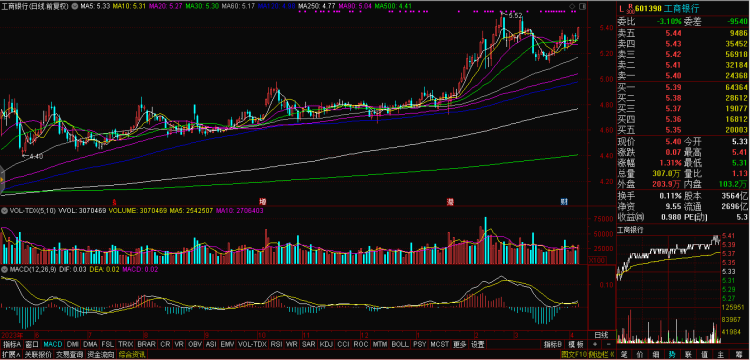Expand the 指标A indicator menu
The width and height of the screenshot is (750, 360).
coord(12,344)
